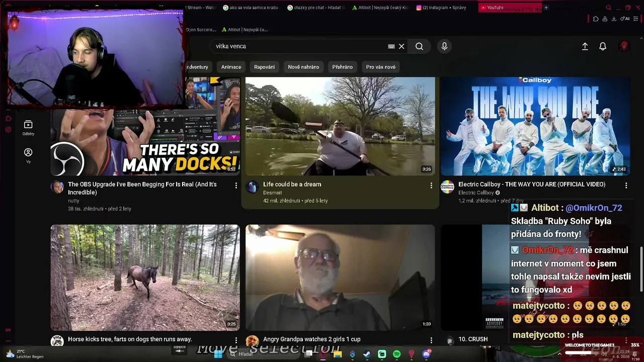
Task: Switch to the Instagram Správy browser tab
Action: 441,8
